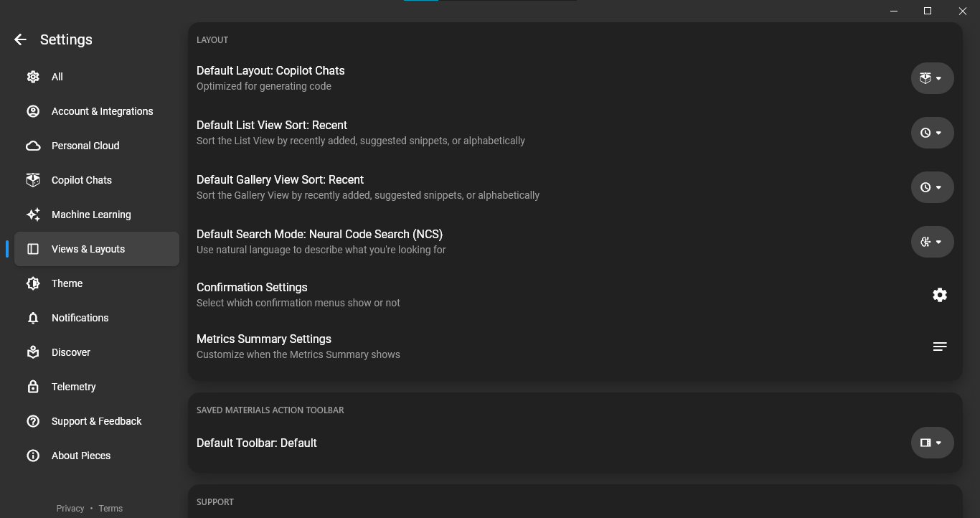Click the Copilot Chats sidebar icon

[x=33, y=180]
